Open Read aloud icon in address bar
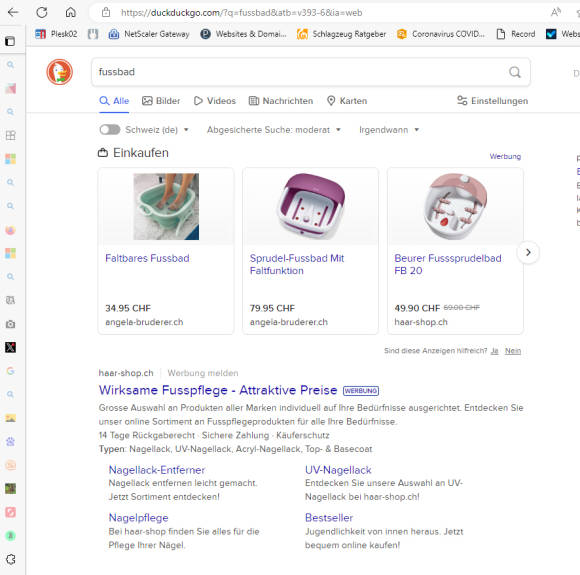This screenshot has width=580, height=575. click(556, 13)
